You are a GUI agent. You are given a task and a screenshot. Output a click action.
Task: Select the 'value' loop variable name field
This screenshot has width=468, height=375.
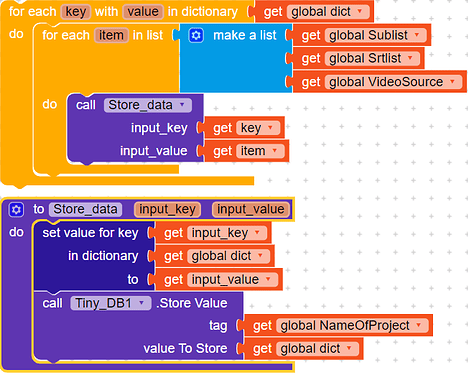click(x=143, y=12)
